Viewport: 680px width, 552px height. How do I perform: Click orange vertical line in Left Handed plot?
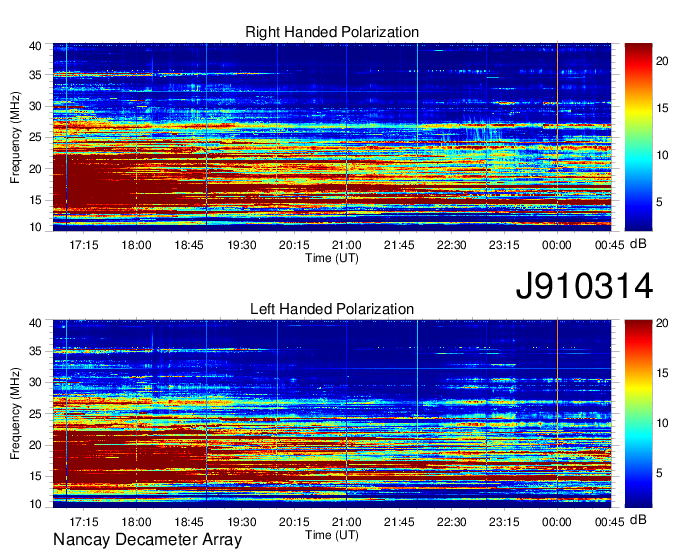(557, 414)
